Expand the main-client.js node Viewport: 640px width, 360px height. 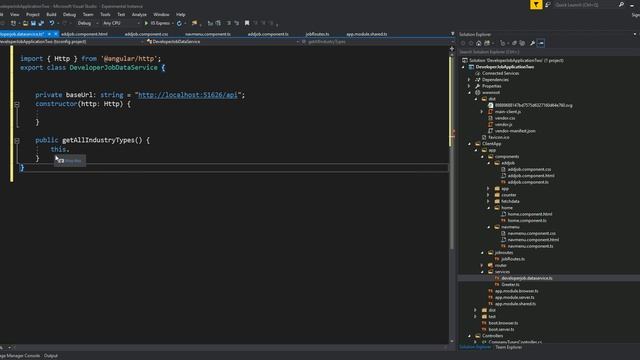tap(482, 111)
